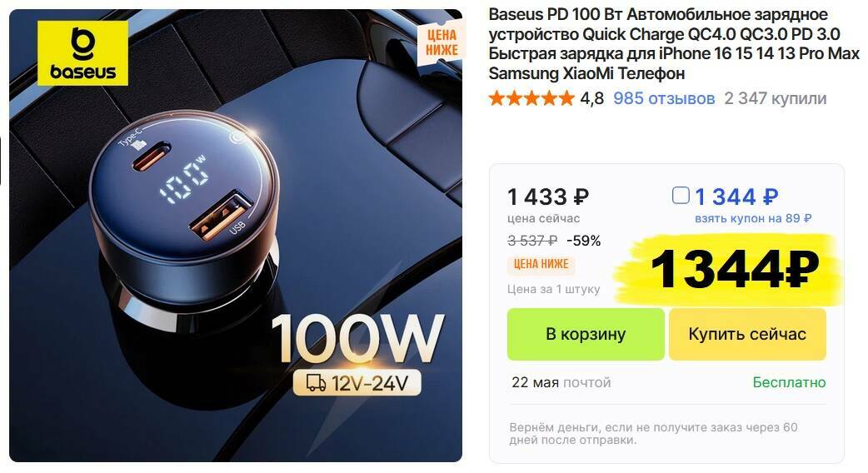This screenshot has height=473, width=868.
Task: Click the crossed-out 3 537 ₽ old price
Action: (x=532, y=241)
